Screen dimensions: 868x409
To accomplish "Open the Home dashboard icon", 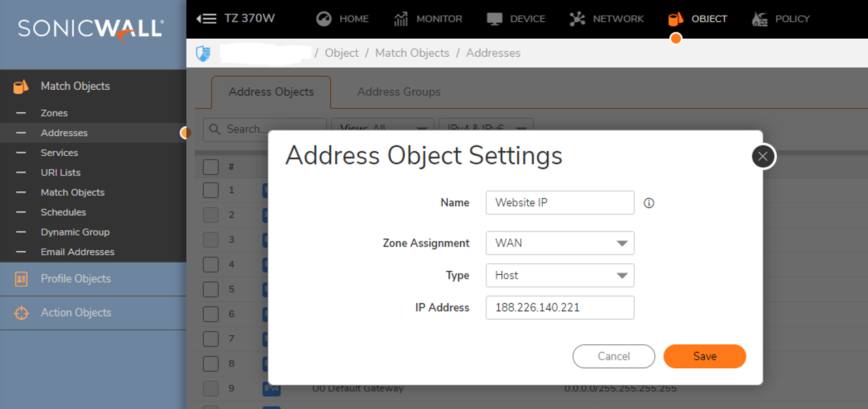I will 324,18.
